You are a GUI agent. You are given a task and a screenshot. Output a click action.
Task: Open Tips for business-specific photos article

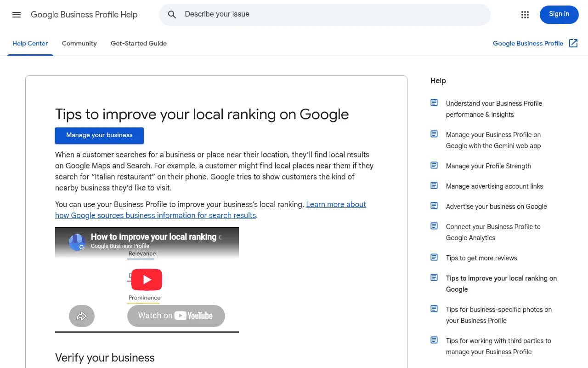click(x=499, y=315)
